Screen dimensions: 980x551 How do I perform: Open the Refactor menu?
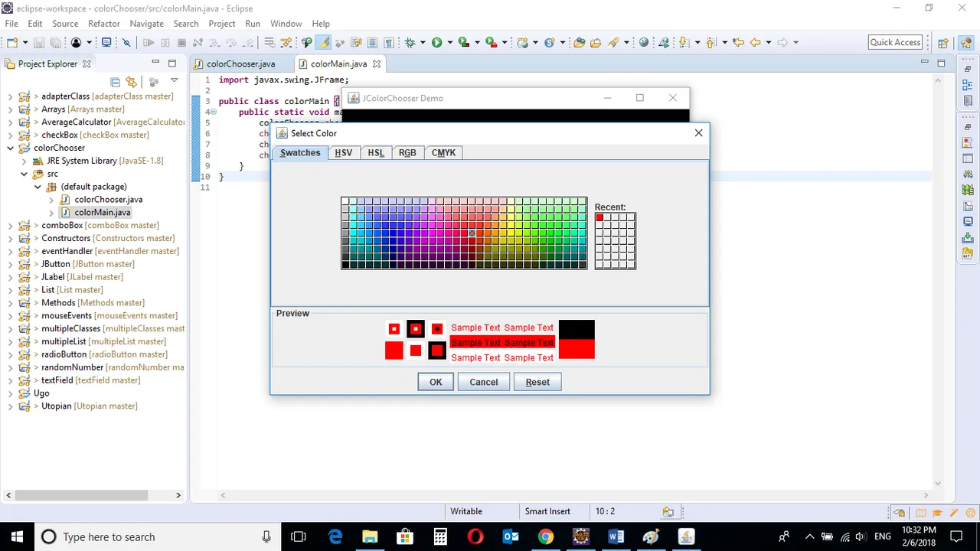click(x=104, y=24)
